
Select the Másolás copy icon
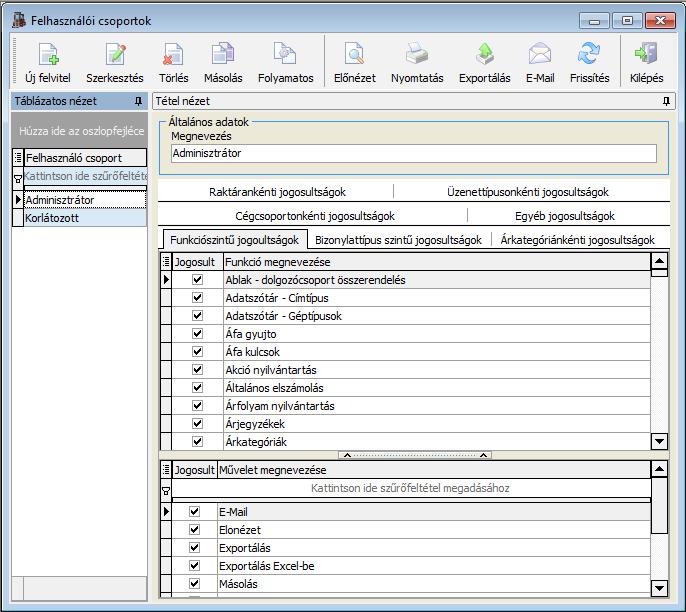point(223,54)
